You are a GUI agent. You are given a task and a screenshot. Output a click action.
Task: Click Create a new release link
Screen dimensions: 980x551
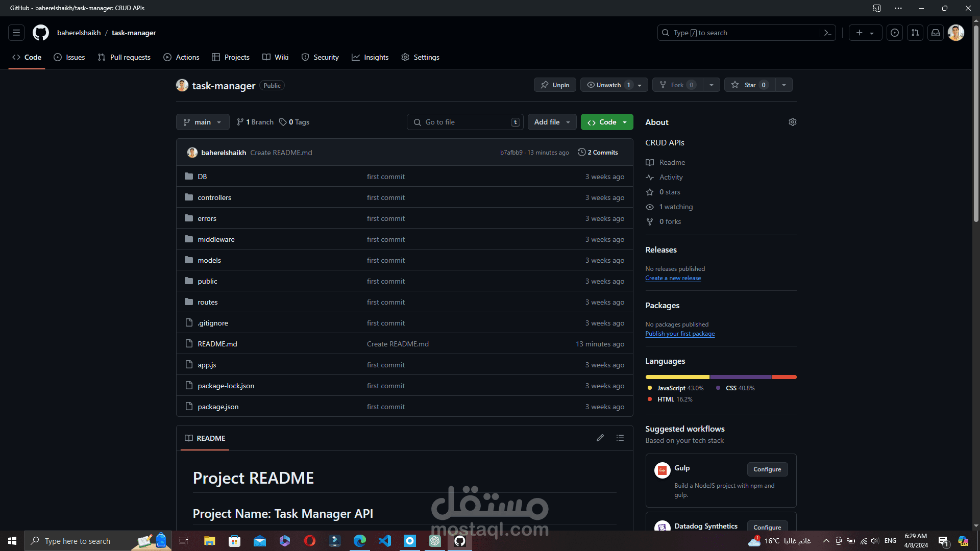pos(673,278)
